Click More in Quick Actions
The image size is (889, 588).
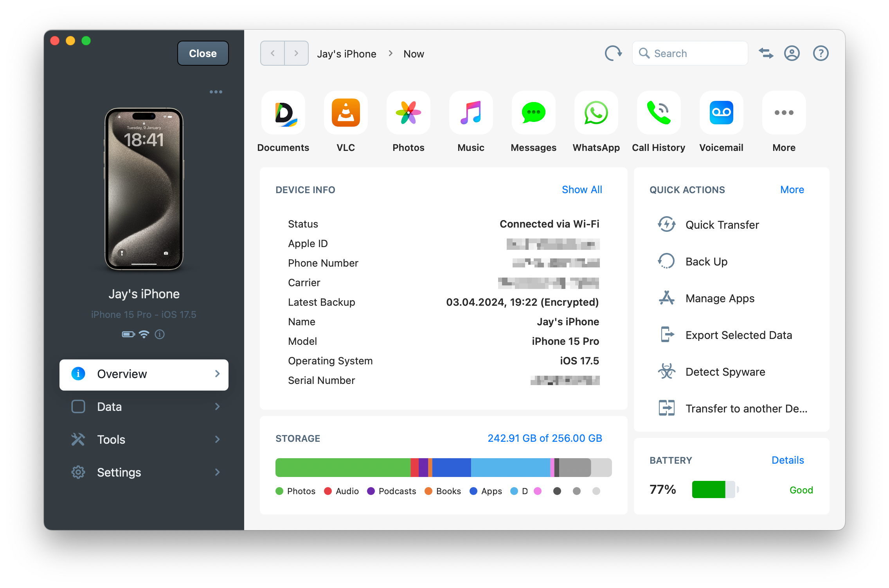[792, 190]
